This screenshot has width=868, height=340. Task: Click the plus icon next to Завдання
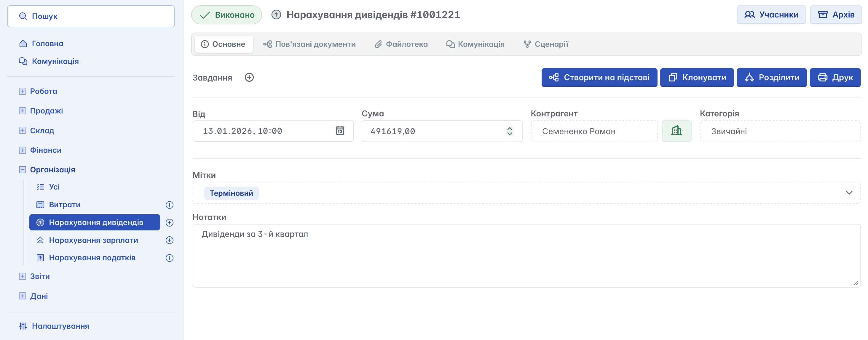249,77
